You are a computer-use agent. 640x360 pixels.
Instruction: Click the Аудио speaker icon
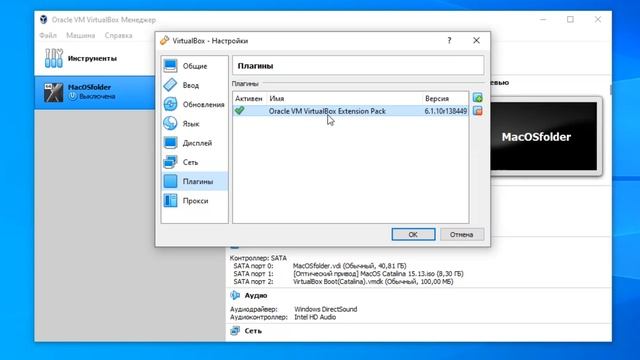[235, 295]
